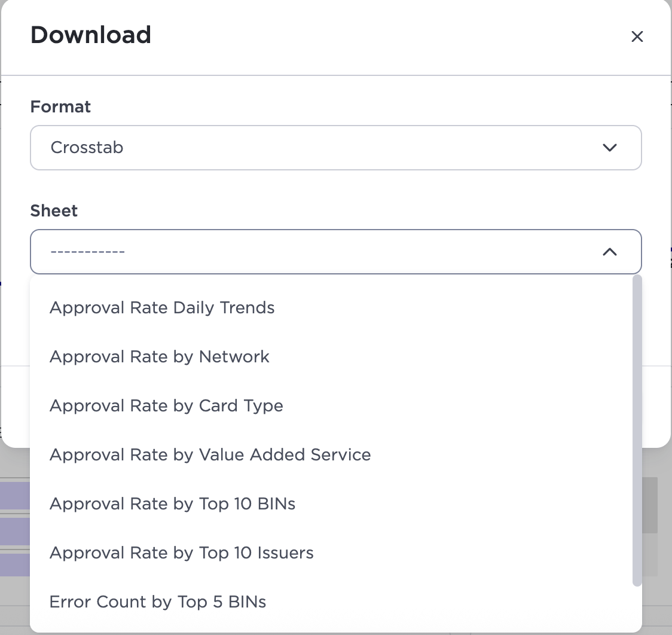Pick Approval Rate by Card Type
This screenshot has height=635, width=672.
click(x=166, y=405)
